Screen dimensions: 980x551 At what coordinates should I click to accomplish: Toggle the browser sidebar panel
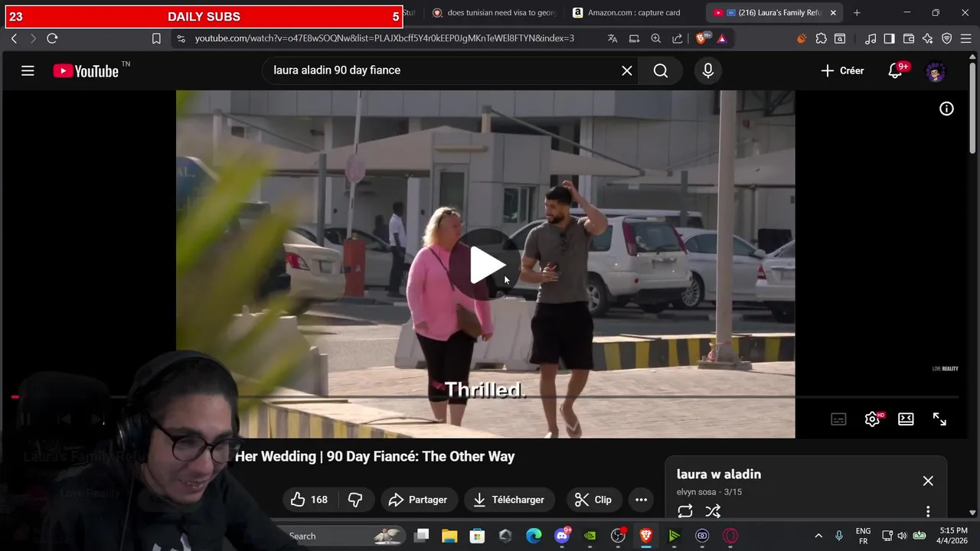(889, 38)
